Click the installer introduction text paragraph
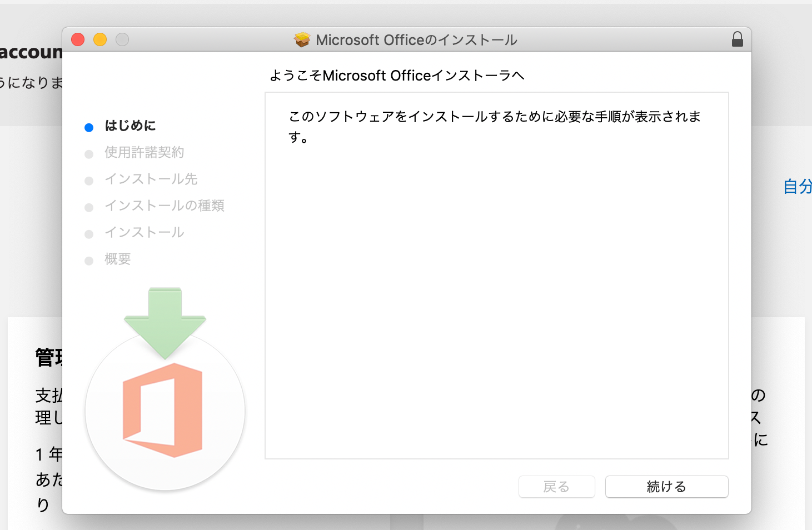The image size is (812, 530). tap(495, 127)
